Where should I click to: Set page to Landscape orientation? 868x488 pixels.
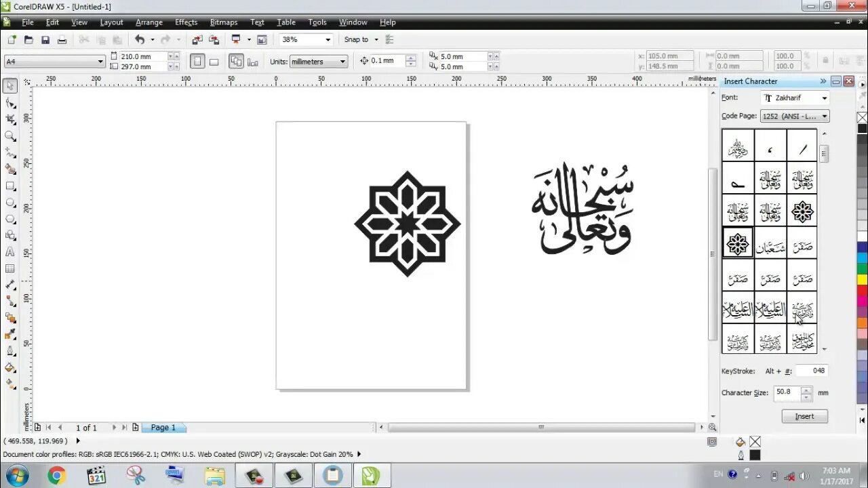pyautogui.click(x=214, y=62)
